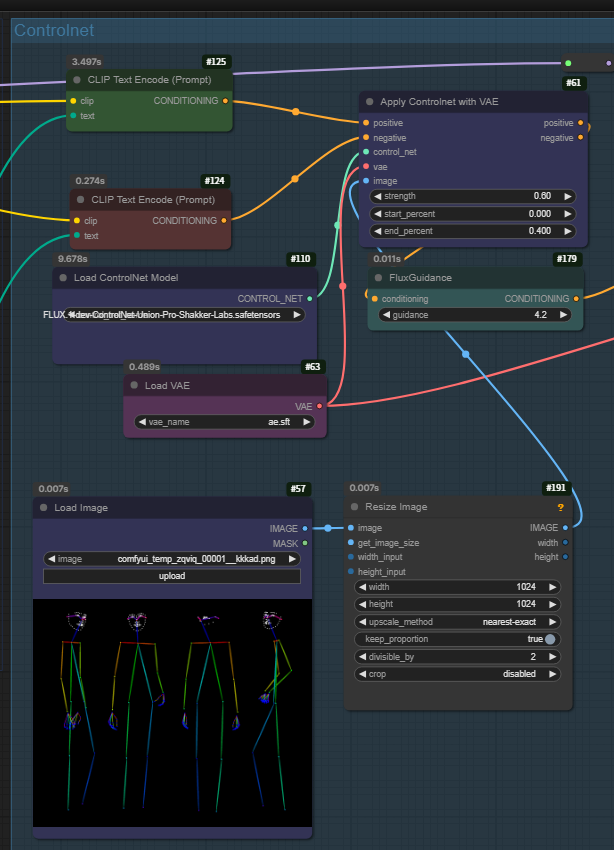Collapse the FluxGuidance node dot
This screenshot has width=614, height=850.
click(x=378, y=278)
